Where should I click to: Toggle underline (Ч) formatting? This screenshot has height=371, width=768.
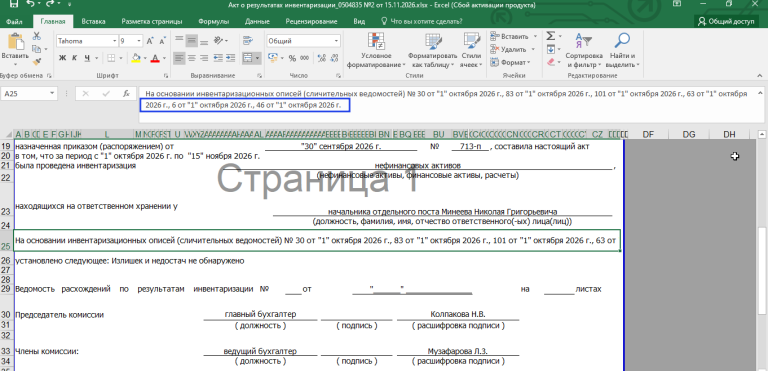pos(87,58)
